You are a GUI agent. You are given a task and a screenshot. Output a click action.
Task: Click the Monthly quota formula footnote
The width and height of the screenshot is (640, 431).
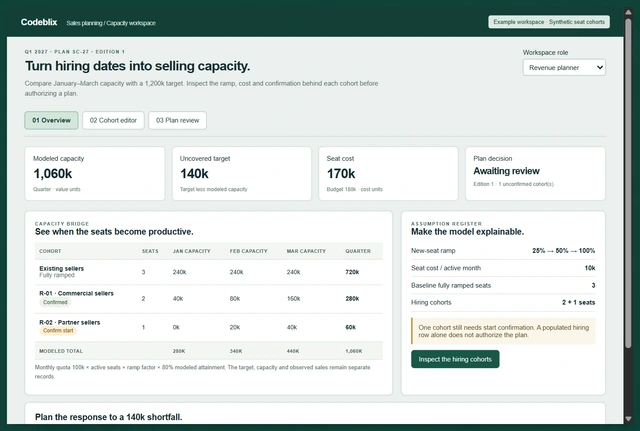pyautogui.click(x=202, y=372)
